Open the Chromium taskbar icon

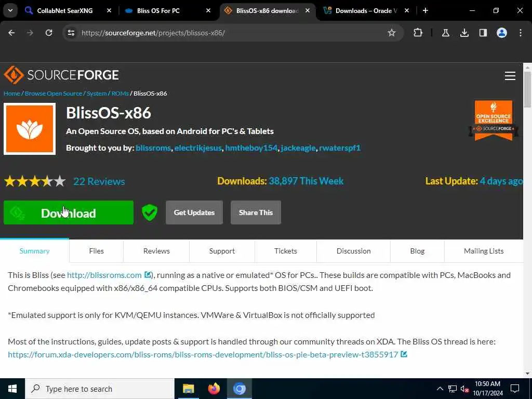(x=239, y=389)
